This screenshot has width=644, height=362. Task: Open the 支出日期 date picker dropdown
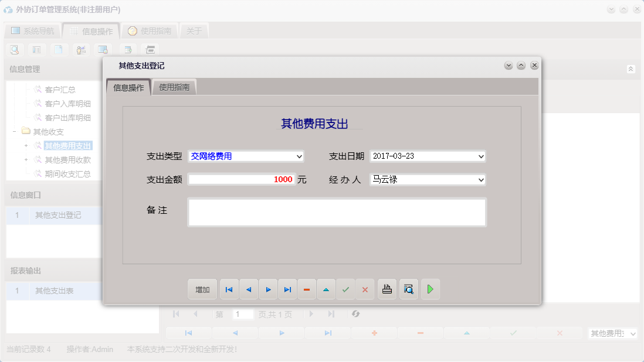(480, 156)
